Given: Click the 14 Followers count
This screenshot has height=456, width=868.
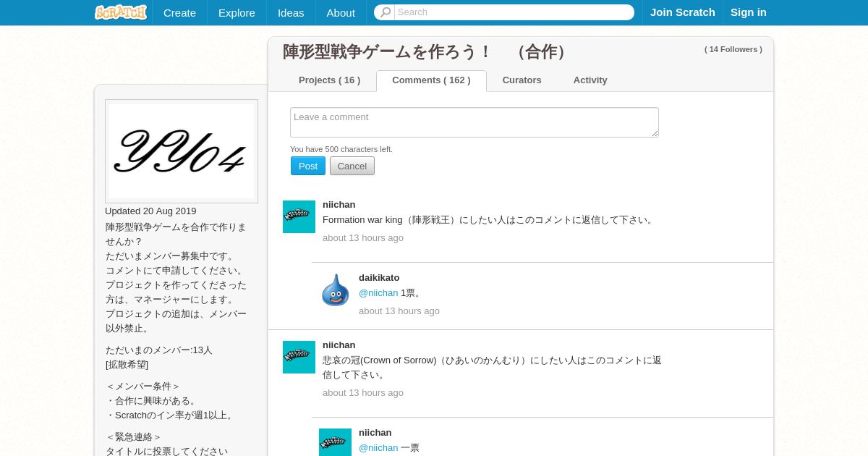Looking at the screenshot, I should 733,49.
